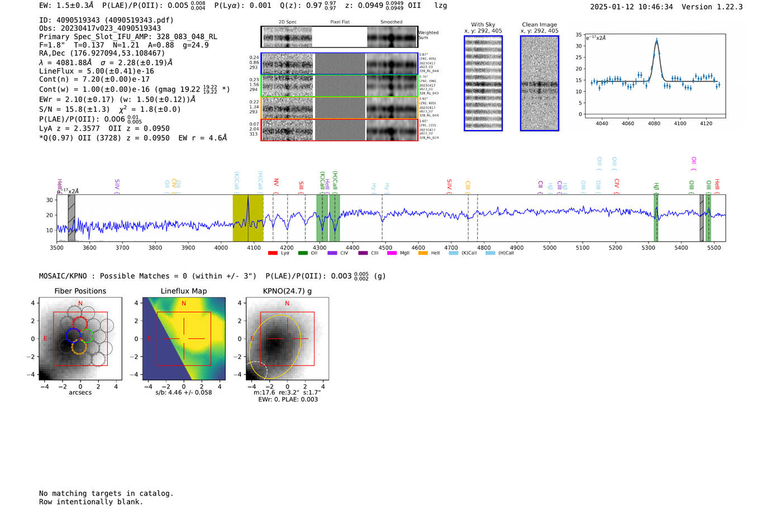Click the purple CIV legend swatch
The height and width of the screenshot is (532, 782).
[332, 253]
